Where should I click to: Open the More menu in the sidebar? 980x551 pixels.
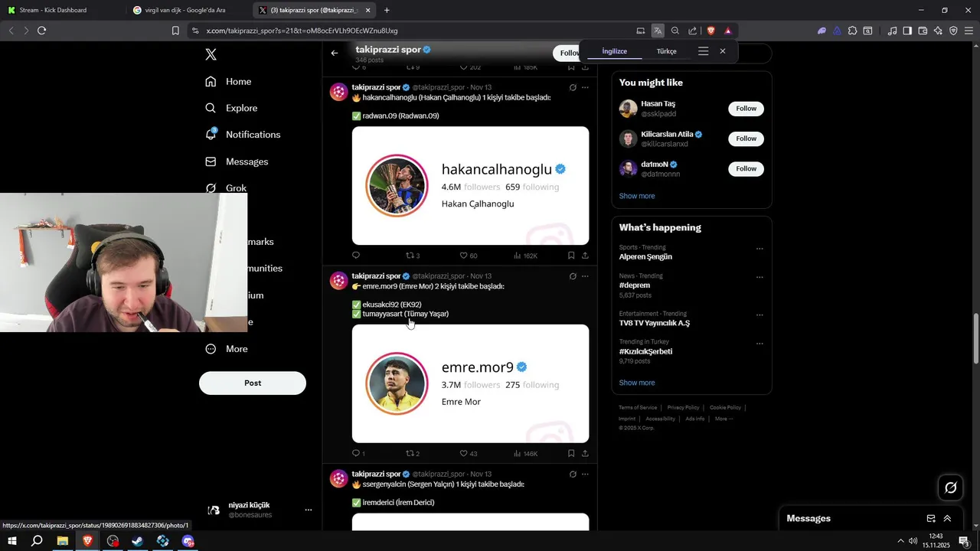click(x=227, y=349)
